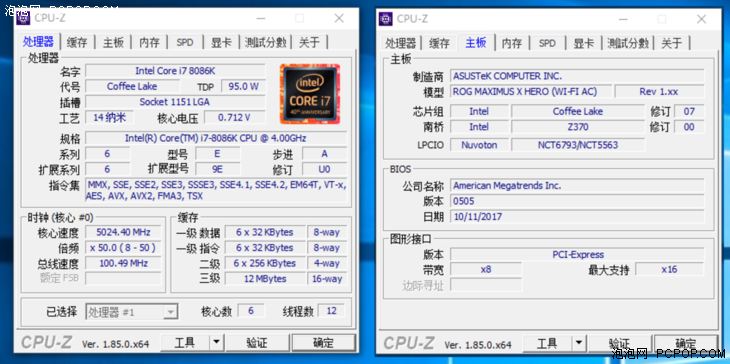This screenshot has height=364, width=730.
Task: Click the 工具 button in the right window
Action: click(547, 344)
